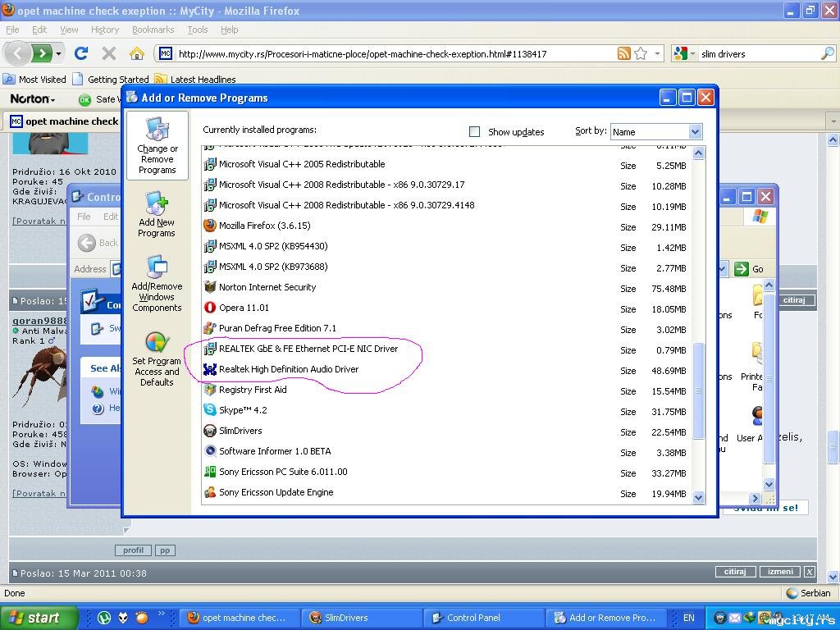Click the goran9888 username link
The height and width of the screenshot is (630, 840).
point(40,321)
